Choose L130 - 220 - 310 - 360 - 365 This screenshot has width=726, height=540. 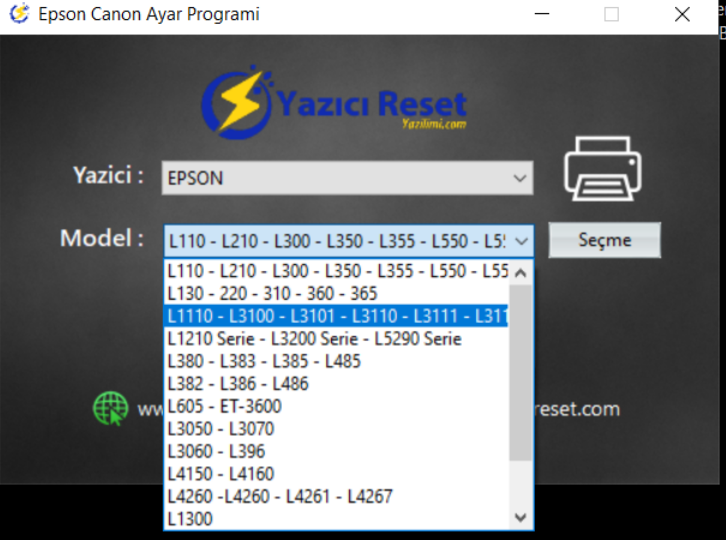click(x=337, y=294)
